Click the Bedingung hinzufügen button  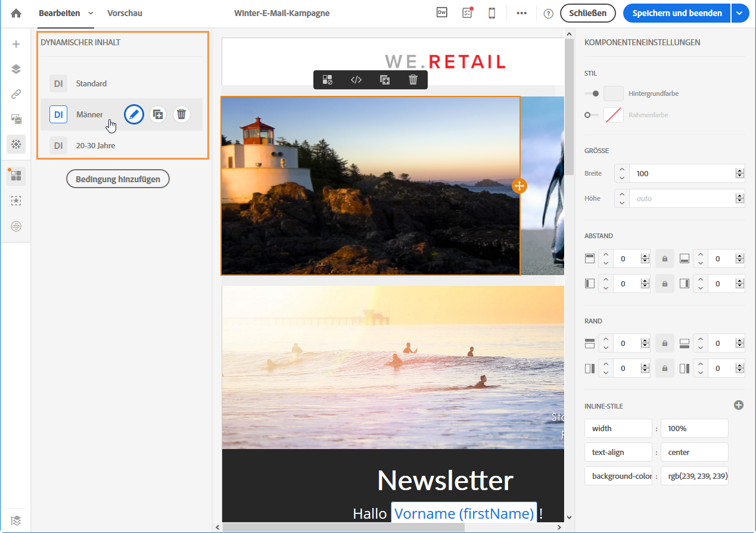click(117, 179)
